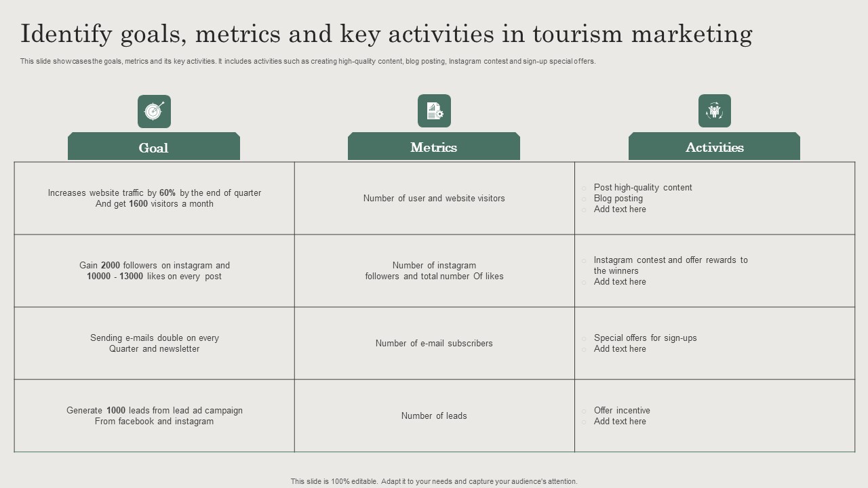This screenshot has width=868, height=488.
Task: Select the Metrics column header
Action: (x=434, y=146)
